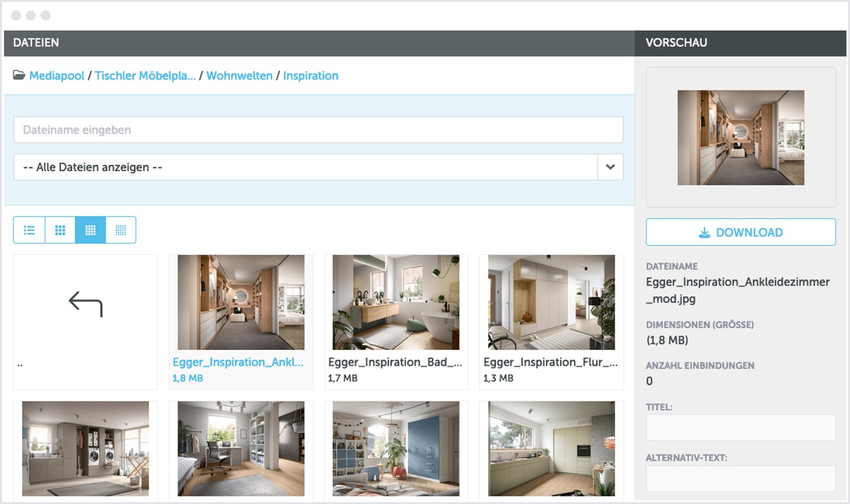850x504 pixels.
Task: Select the Egger_Inspiration_Flur thumbnail
Action: point(551,302)
